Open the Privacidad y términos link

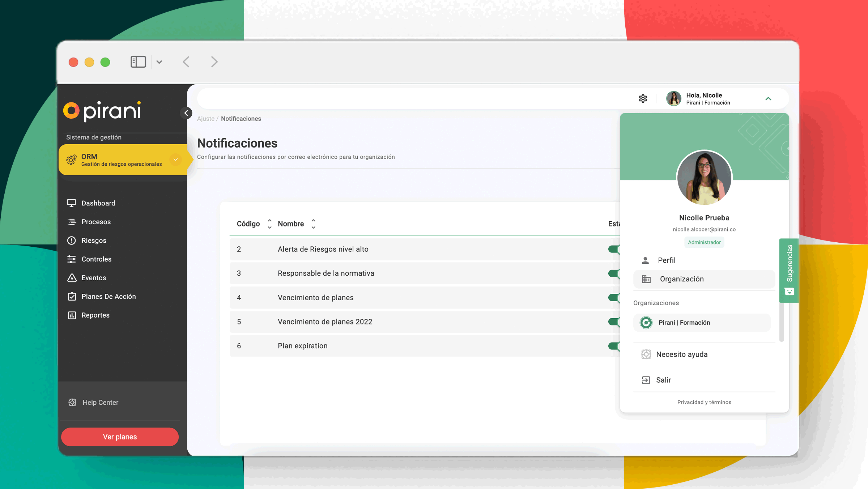pos(704,402)
